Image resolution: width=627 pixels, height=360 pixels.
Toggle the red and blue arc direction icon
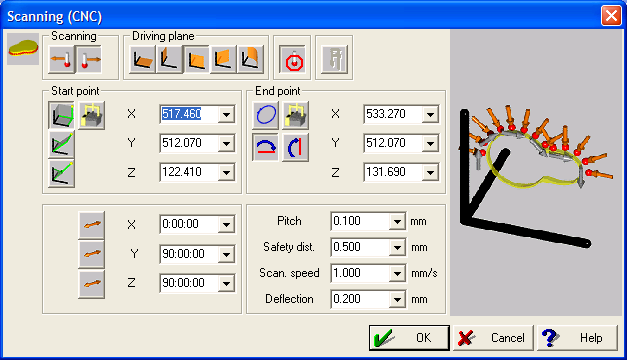tap(266, 148)
